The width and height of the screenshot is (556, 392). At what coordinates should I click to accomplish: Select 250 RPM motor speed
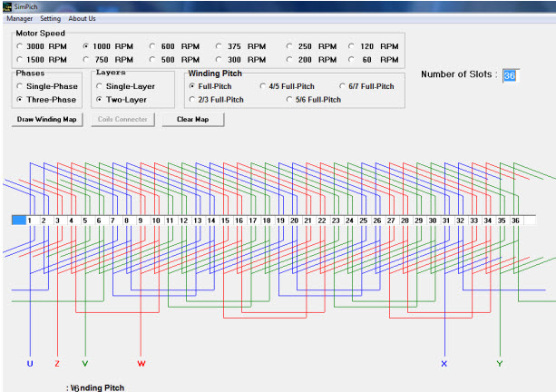pos(311,46)
